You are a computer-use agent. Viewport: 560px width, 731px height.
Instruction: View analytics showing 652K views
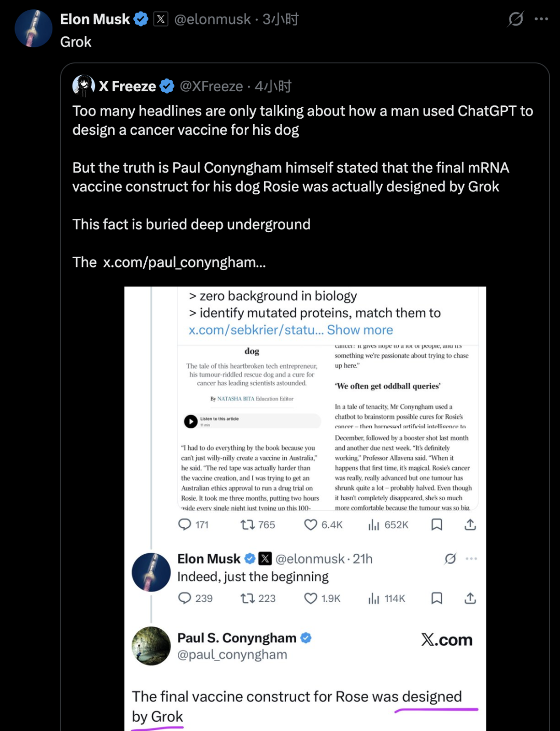coord(374,525)
